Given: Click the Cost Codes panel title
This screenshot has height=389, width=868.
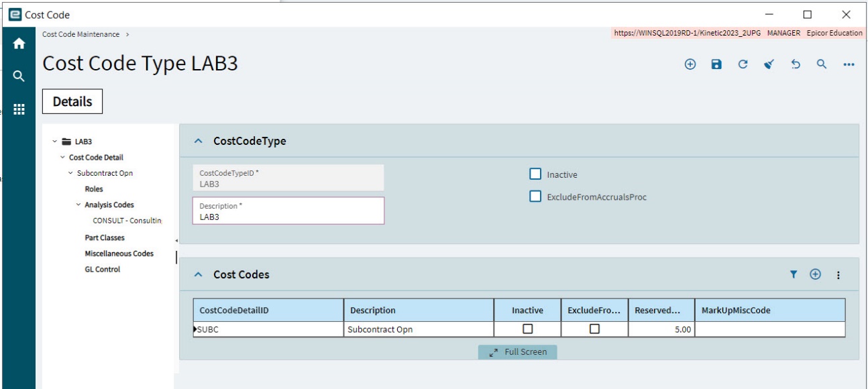Looking at the screenshot, I should coord(241,274).
